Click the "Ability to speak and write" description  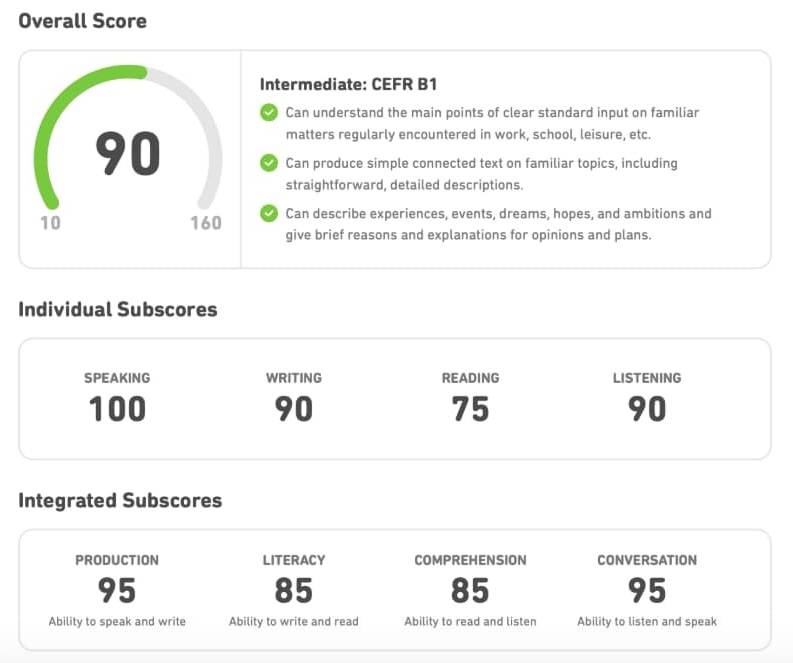(117, 622)
